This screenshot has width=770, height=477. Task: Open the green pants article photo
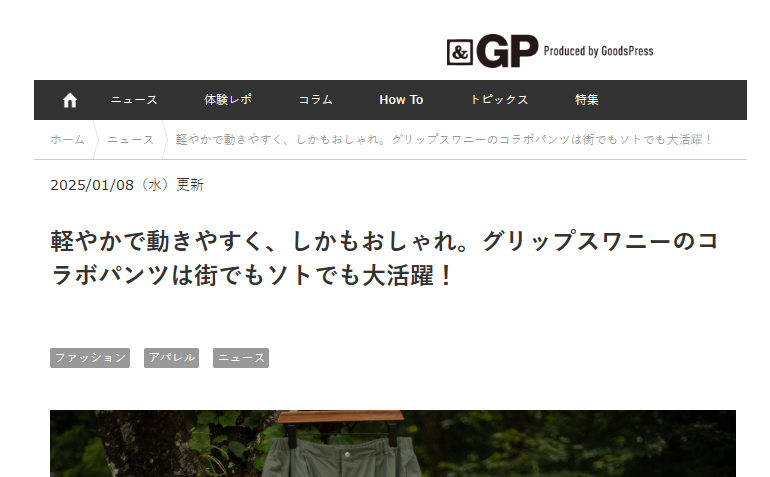click(393, 443)
